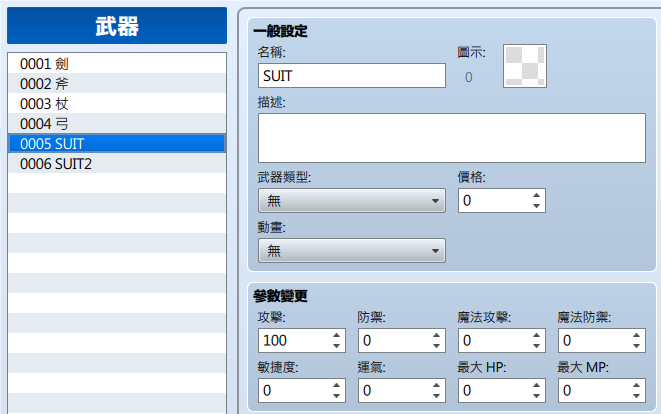Decrease 防禦 defense with down arrow

436,346
